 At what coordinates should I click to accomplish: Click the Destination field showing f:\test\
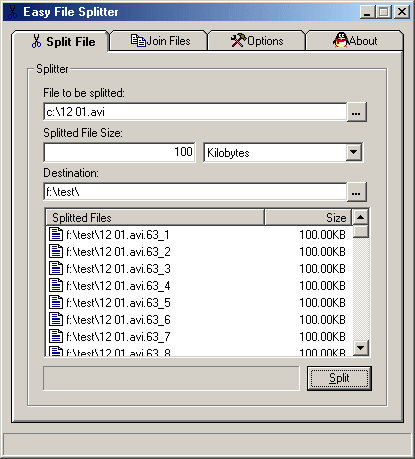(x=195, y=192)
